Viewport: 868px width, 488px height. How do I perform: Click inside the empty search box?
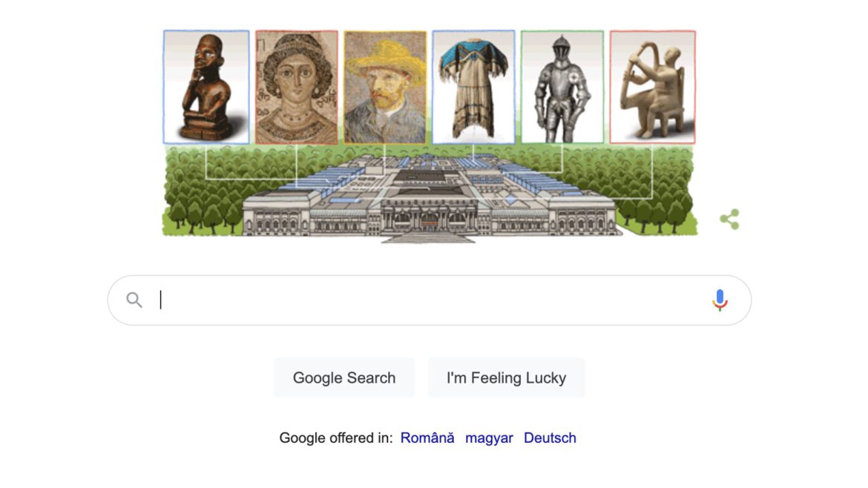pyautogui.click(x=429, y=300)
